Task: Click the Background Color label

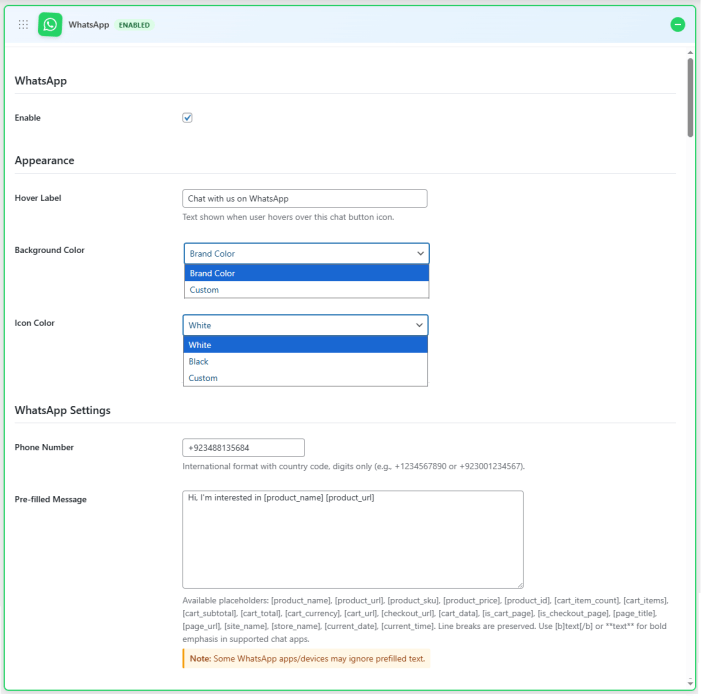Action: [50, 251]
